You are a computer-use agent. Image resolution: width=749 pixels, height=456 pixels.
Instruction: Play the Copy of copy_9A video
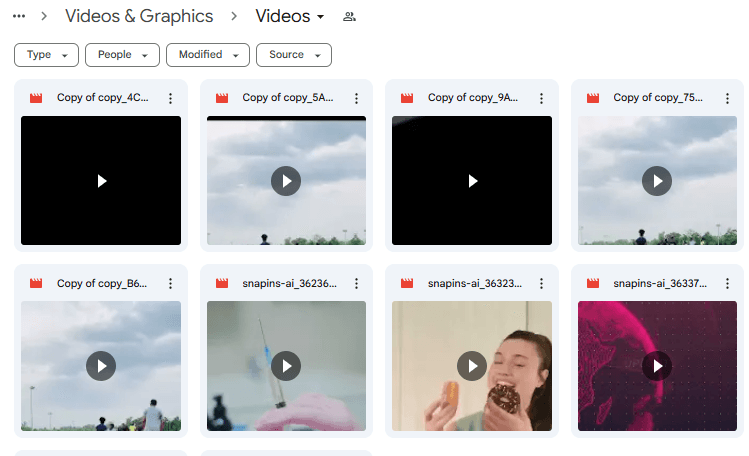472,181
